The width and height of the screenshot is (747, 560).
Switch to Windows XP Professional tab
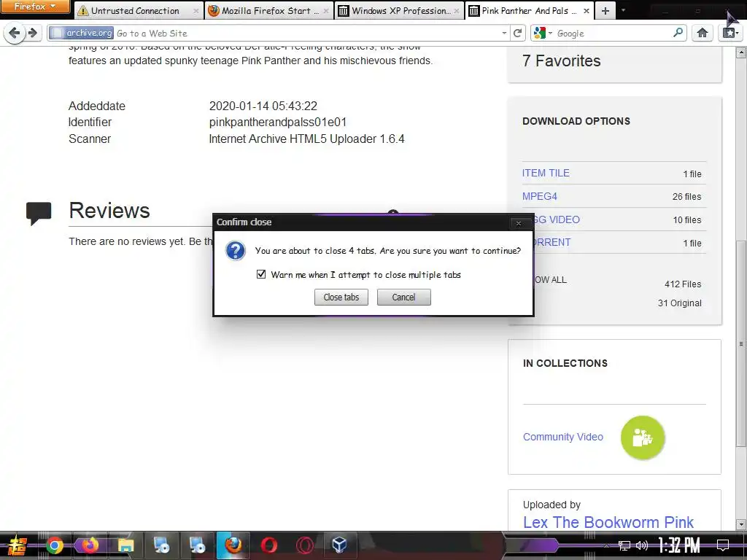[399, 10]
